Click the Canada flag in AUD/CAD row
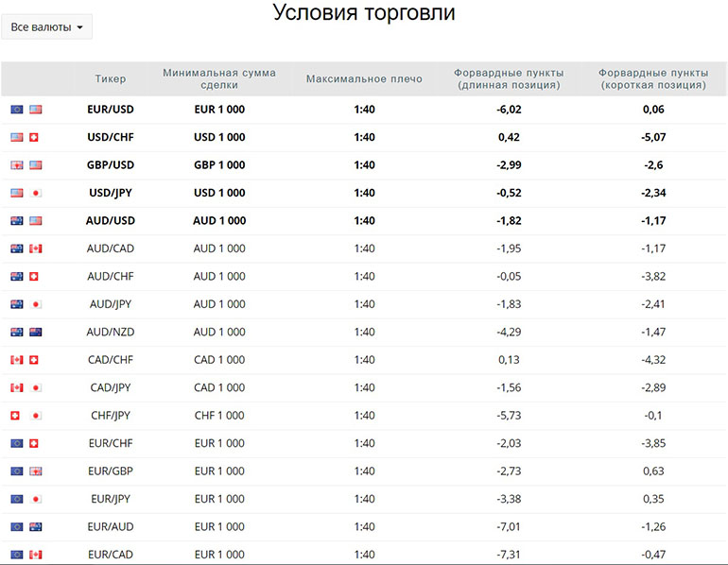 point(36,248)
